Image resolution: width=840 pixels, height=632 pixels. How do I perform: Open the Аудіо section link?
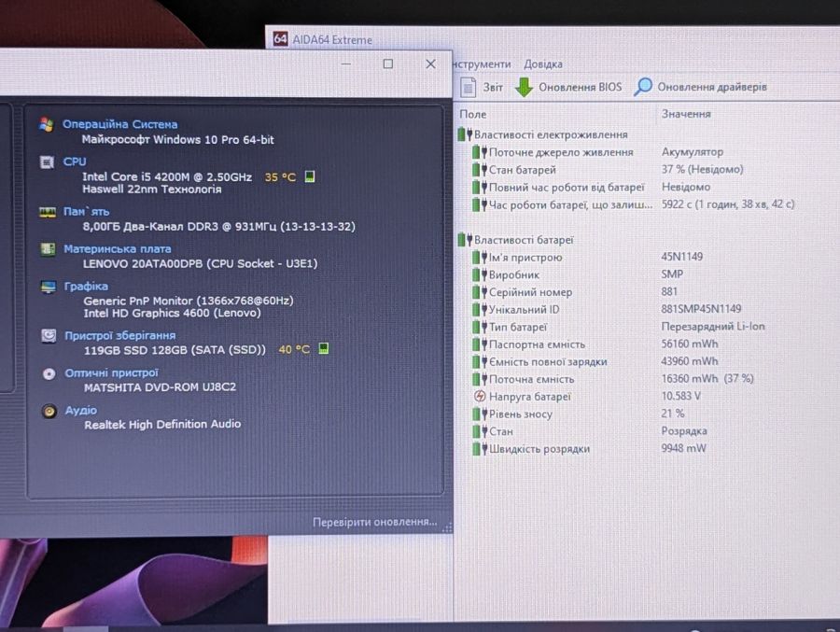click(x=81, y=410)
